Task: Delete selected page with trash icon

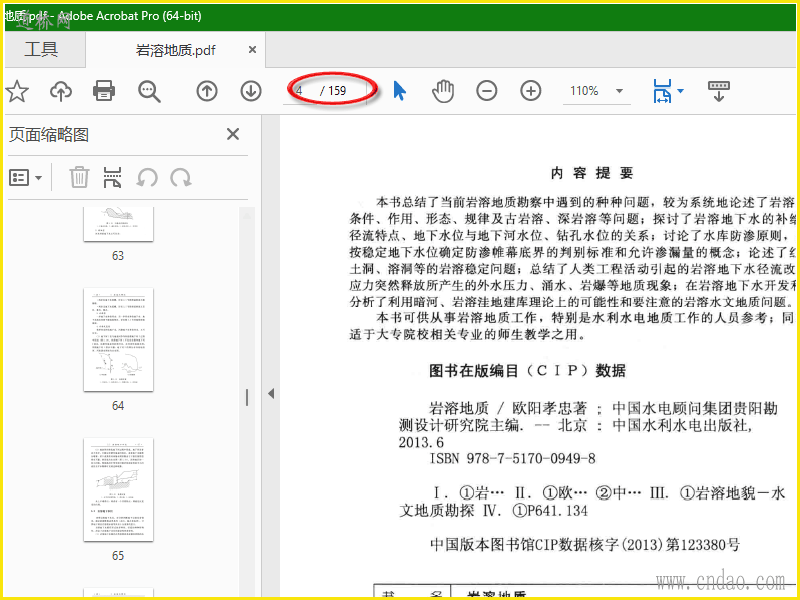Action: pos(79,178)
